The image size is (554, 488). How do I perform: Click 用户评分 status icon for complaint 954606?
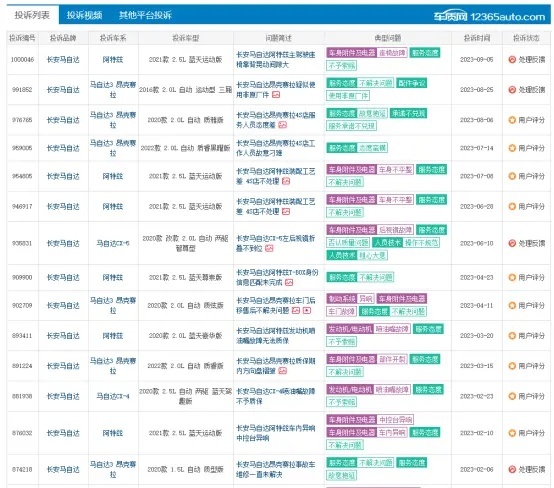512,176
